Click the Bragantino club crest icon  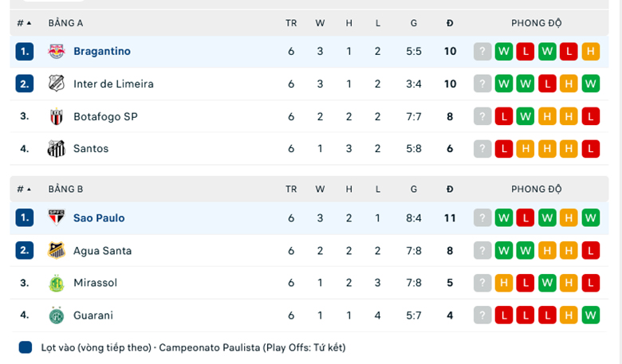pos(56,51)
